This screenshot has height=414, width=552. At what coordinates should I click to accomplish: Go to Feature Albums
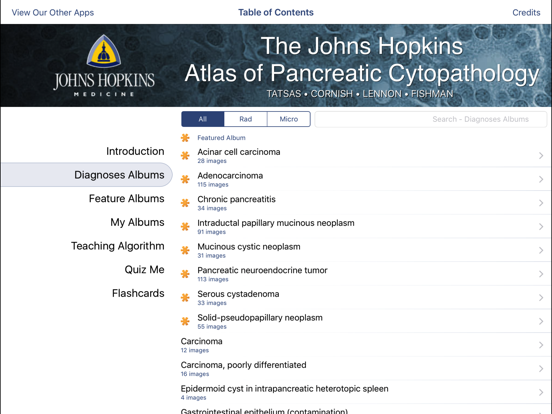click(126, 199)
